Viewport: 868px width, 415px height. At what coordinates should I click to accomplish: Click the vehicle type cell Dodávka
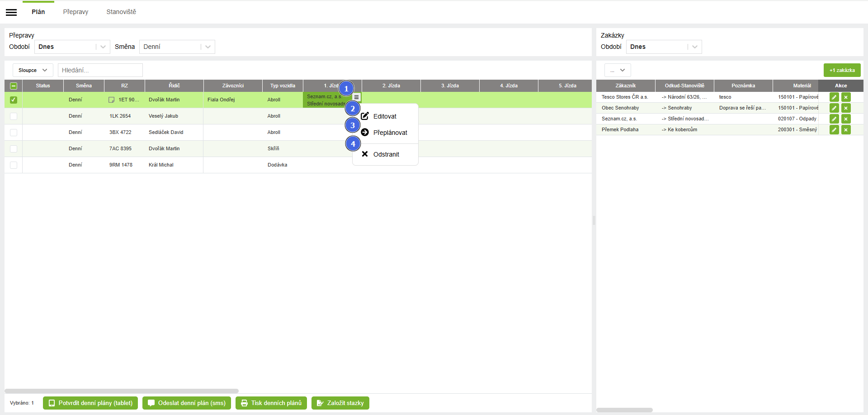(283, 165)
